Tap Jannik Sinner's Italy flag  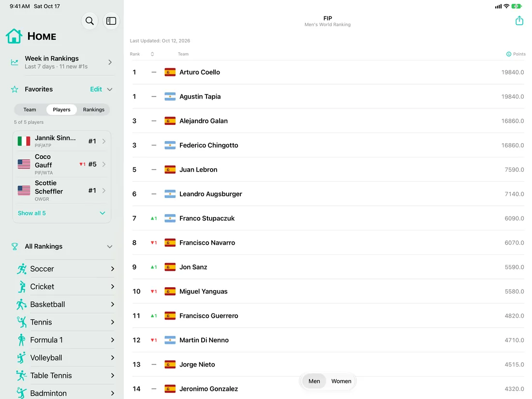click(x=24, y=141)
